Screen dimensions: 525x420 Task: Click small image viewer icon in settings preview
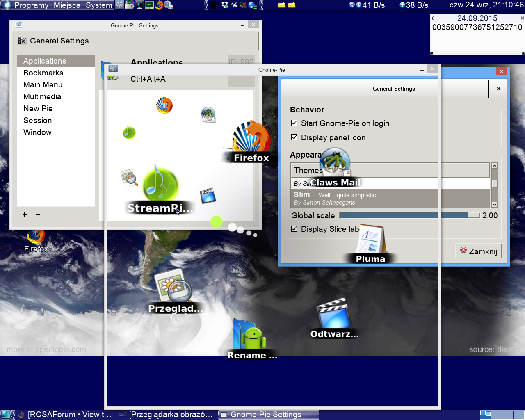click(x=129, y=177)
